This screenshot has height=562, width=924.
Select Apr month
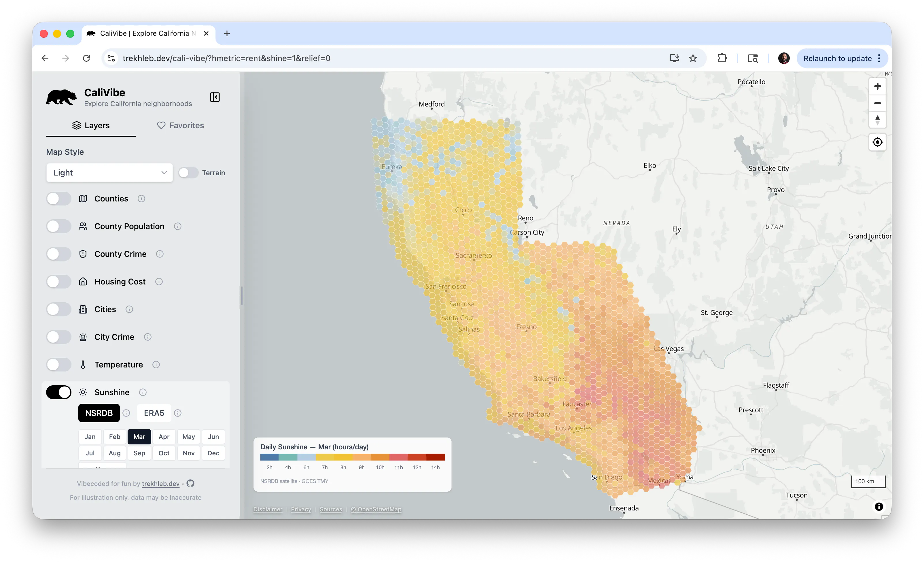(x=164, y=436)
